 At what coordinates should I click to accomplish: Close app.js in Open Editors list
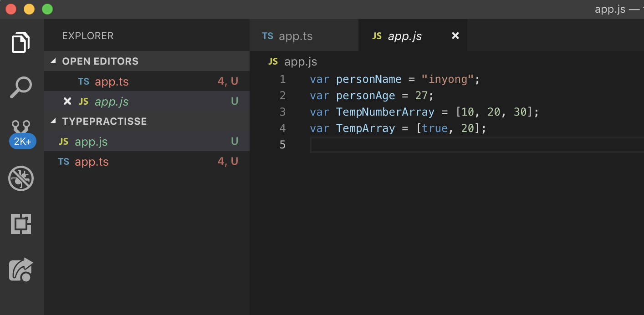67,101
